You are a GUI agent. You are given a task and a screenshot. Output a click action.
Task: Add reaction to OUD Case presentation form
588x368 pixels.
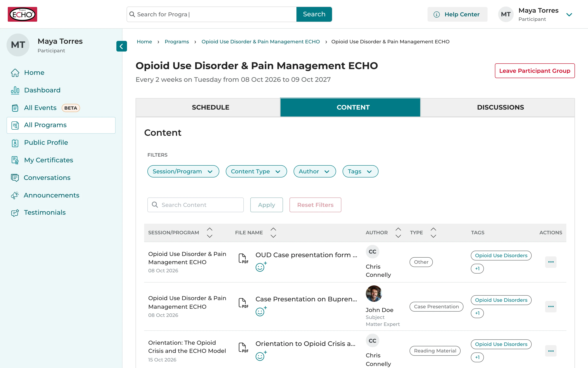pos(261,267)
